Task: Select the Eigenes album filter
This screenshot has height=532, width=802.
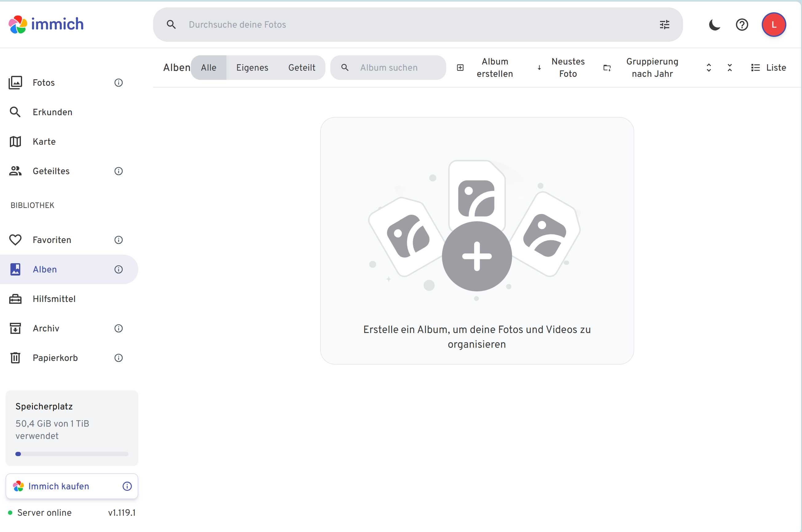Action: coord(252,68)
